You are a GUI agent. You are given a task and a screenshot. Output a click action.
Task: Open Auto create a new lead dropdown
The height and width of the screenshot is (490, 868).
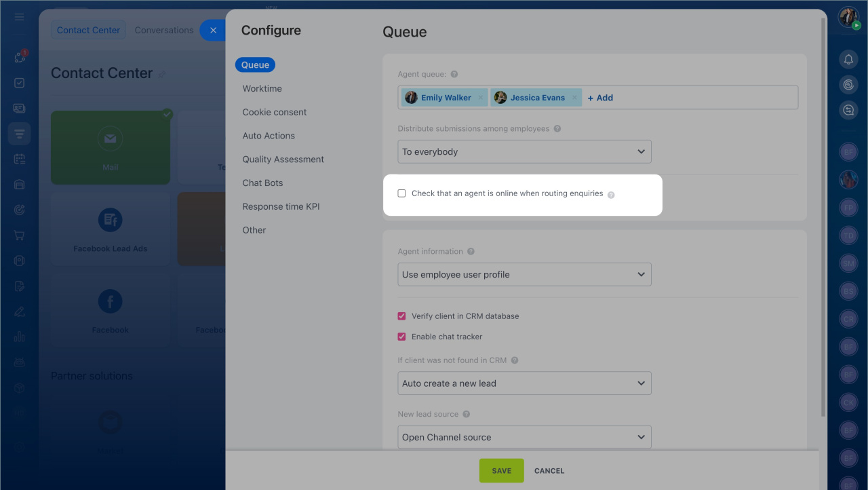pos(524,383)
